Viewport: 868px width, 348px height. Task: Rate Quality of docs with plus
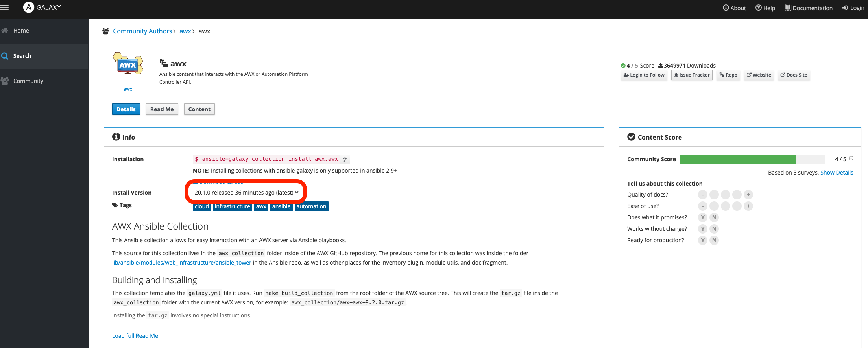pos(748,195)
